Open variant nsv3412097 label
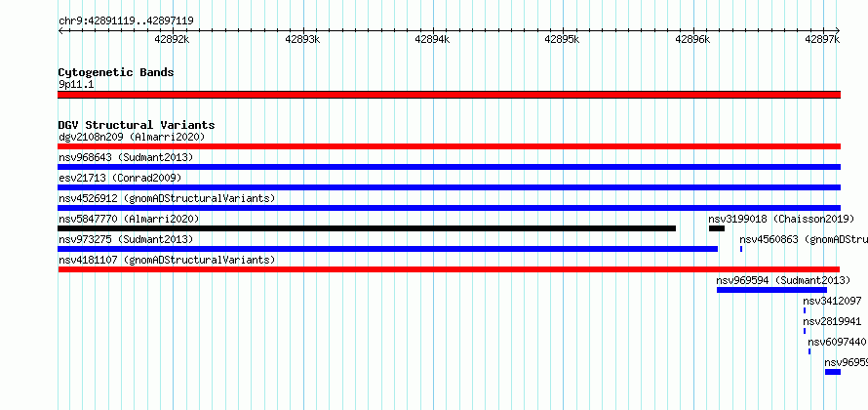The height and width of the screenshot is (410, 868). (833, 301)
